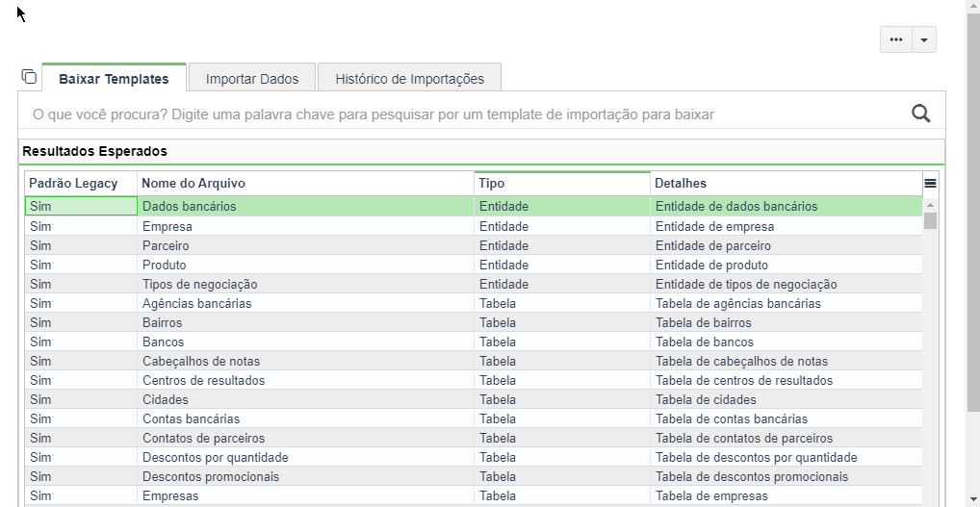Select the Contas bancárias row
Viewport: 980px width, 507px height.
tap(473, 418)
